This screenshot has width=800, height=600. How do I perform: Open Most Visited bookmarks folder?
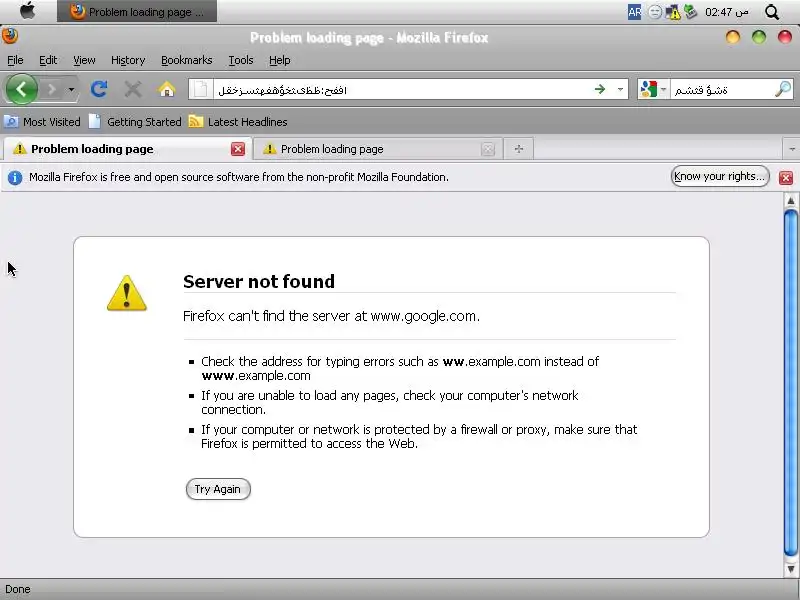tap(42, 122)
